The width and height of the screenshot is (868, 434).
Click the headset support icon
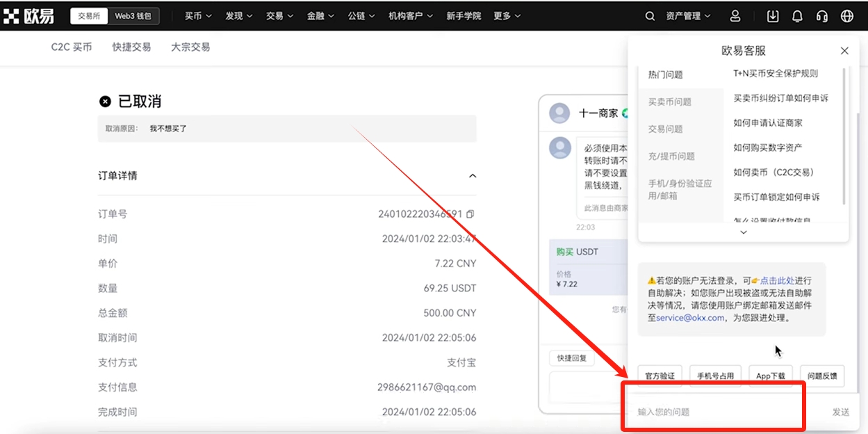(822, 16)
